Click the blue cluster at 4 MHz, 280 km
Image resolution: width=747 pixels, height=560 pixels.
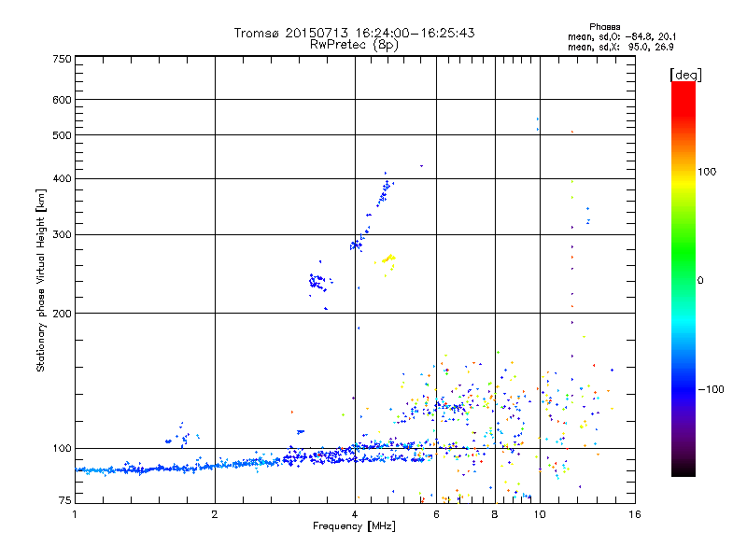[x=357, y=245]
